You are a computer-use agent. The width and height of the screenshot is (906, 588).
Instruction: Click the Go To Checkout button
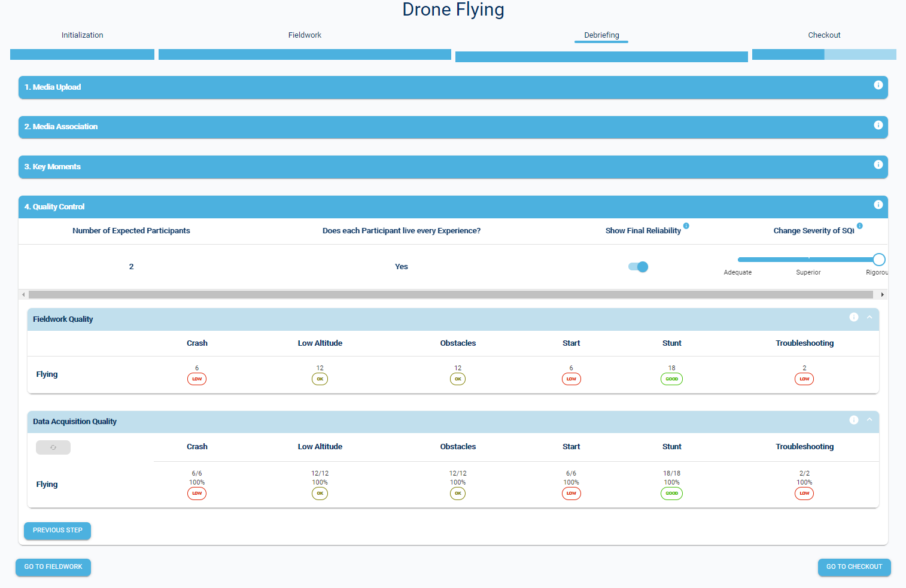click(x=854, y=567)
